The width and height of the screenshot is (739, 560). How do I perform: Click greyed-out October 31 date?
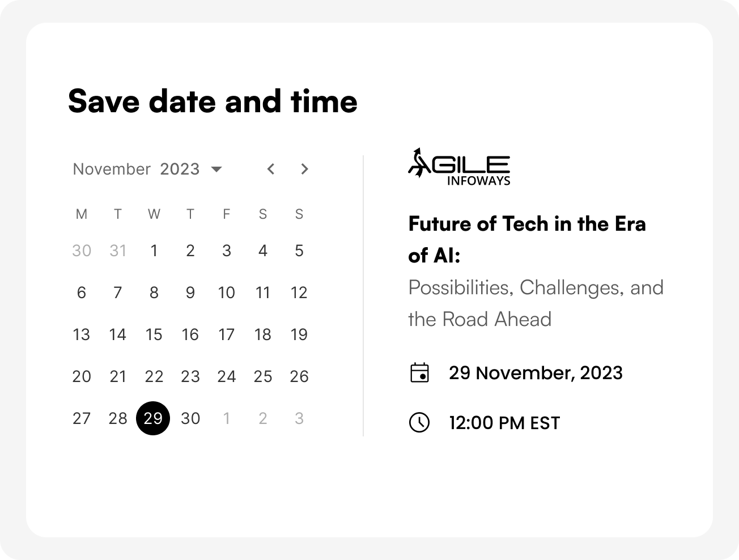click(x=118, y=251)
